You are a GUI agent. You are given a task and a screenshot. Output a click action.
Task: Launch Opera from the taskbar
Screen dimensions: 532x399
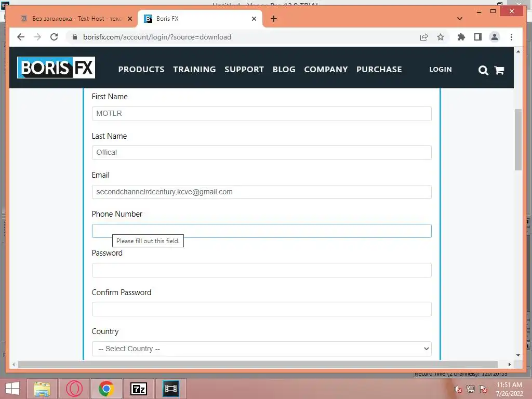pos(74,389)
